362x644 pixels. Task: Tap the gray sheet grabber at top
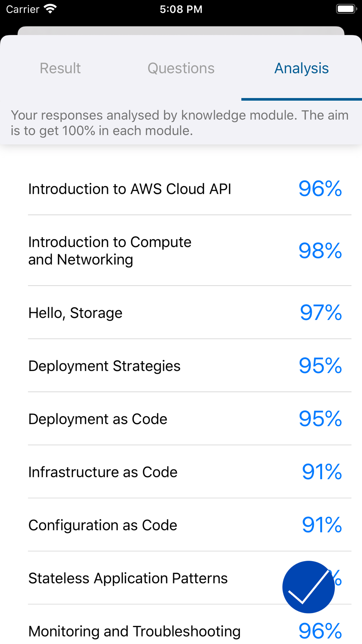pos(181,31)
